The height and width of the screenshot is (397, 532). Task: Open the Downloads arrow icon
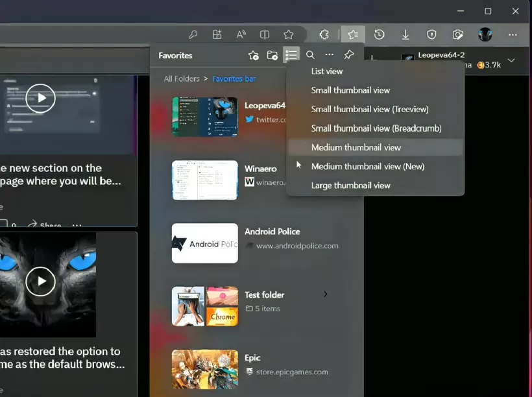pos(405,34)
